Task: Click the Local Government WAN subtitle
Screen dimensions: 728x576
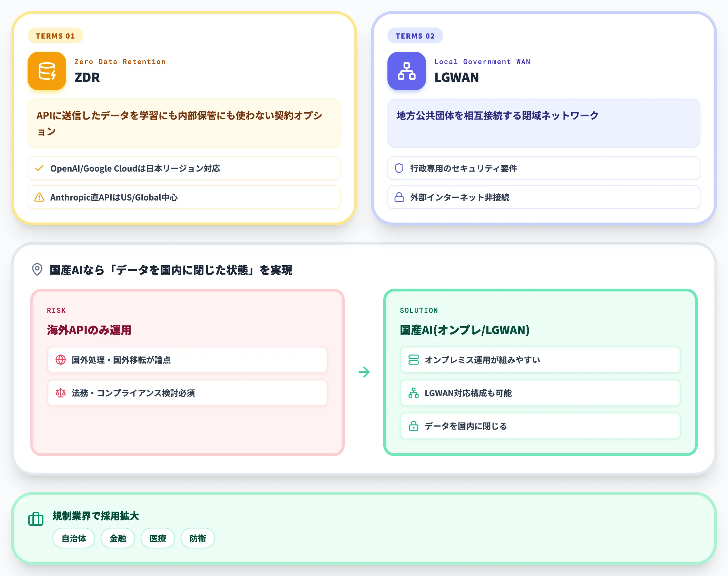Action: pos(482,62)
